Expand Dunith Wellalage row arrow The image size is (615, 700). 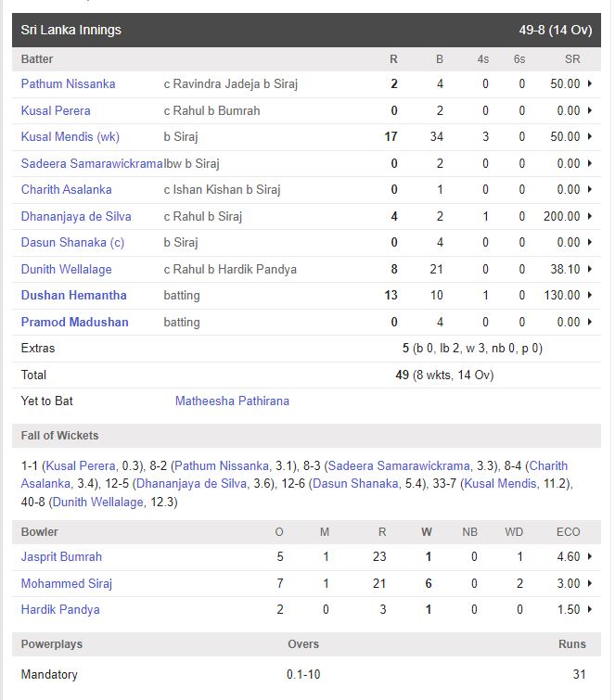pos(590,270)
